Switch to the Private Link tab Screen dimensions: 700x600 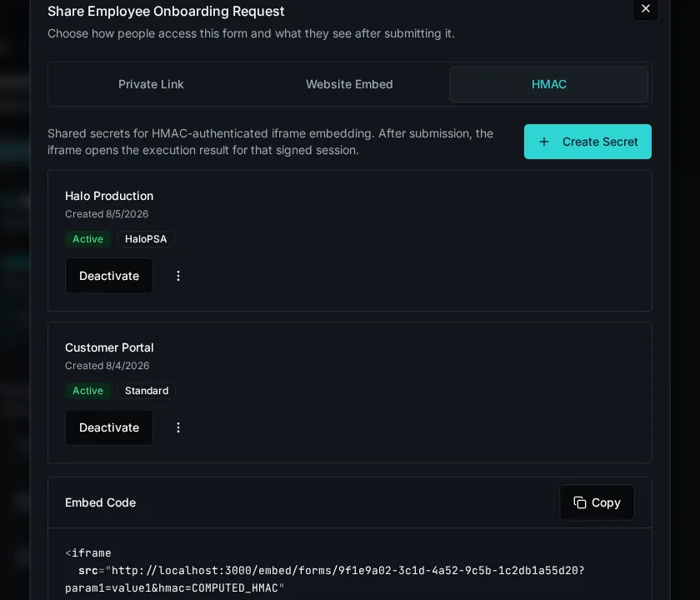[x=151, y=84]
